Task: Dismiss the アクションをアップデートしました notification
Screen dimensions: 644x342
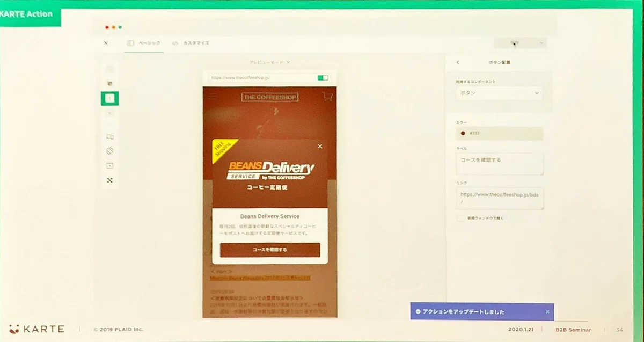Action: (547, 311)
